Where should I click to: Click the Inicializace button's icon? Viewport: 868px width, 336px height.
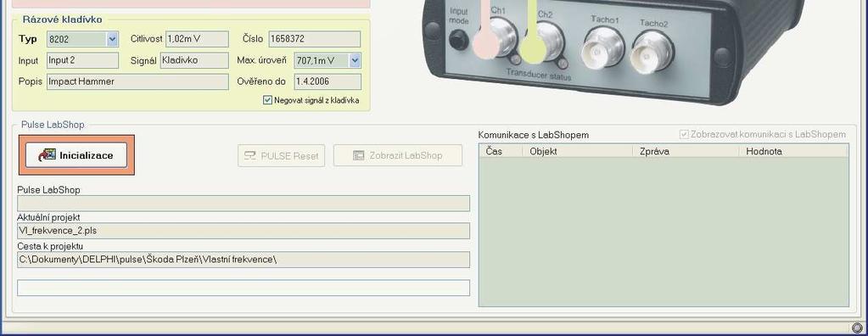click(x=47, y=155)
